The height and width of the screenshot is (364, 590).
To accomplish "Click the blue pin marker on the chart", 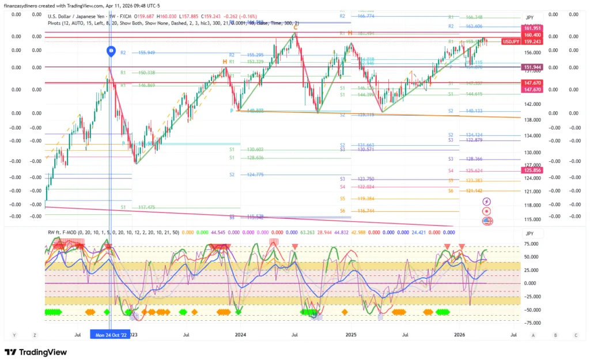I will (111, 51).
